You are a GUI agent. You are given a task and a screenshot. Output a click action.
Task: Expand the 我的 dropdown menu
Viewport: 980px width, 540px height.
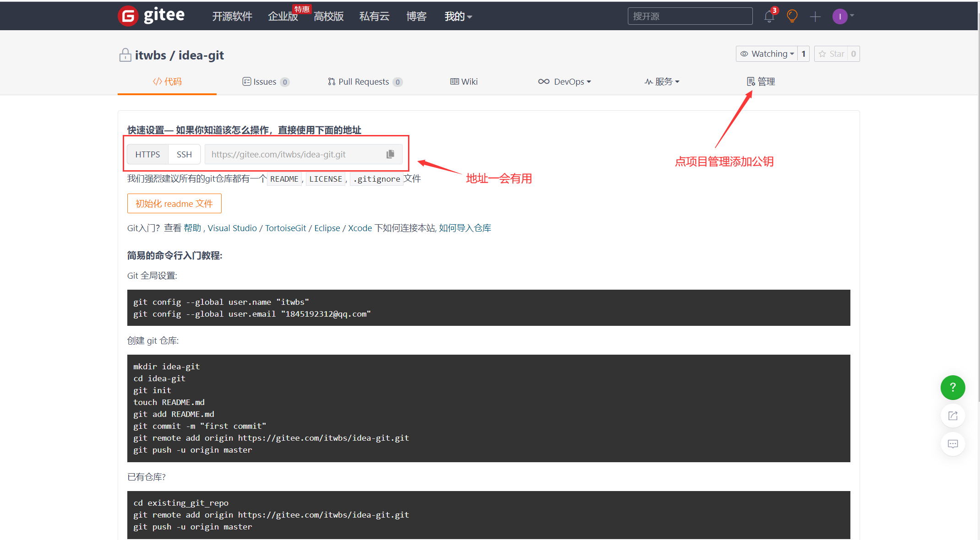tap(458, 16)
